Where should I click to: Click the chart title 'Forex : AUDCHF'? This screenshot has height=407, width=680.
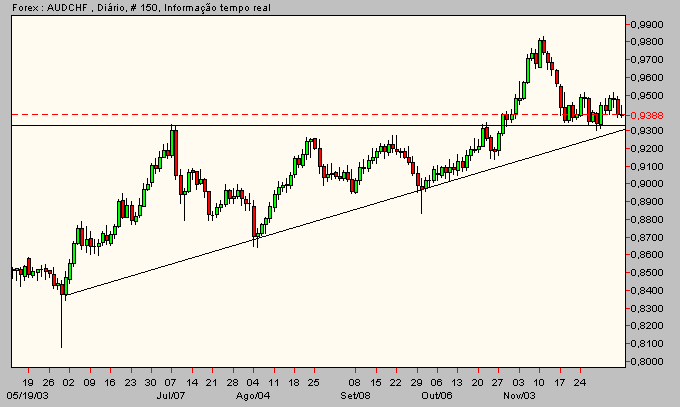pyautogui.click(x=50, y=7)
